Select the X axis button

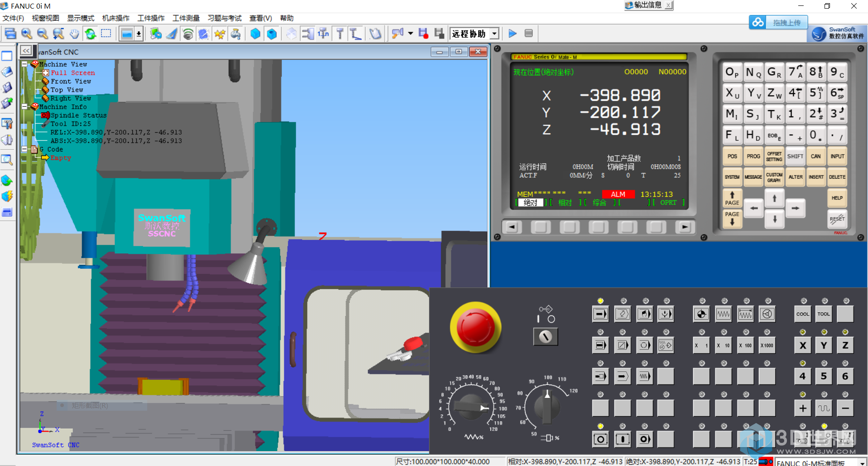coord(803,345)
